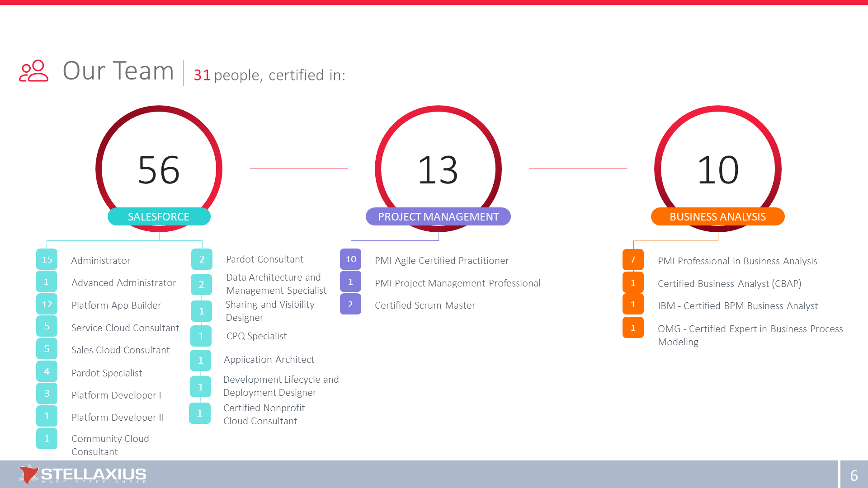Click the teal badge 12 next to Platform App Builder
This screenshot has height=488, width=868.
pos(47,304)
